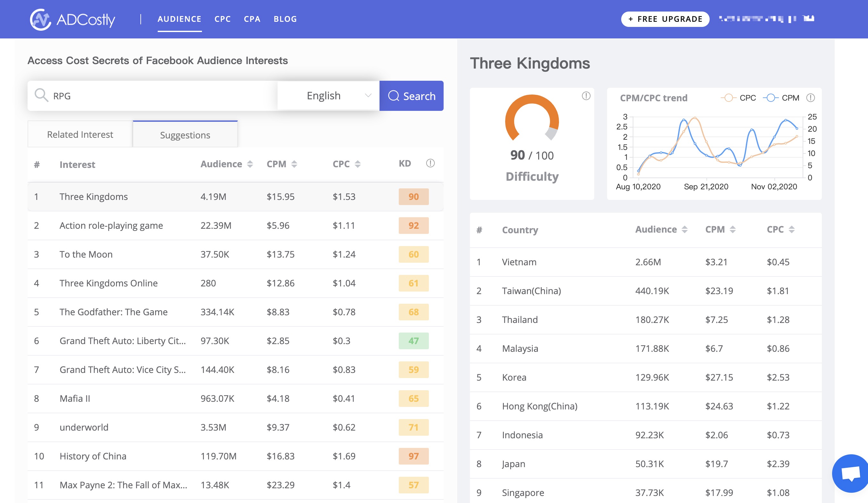Go to the CPA nav item

(252, 19)
